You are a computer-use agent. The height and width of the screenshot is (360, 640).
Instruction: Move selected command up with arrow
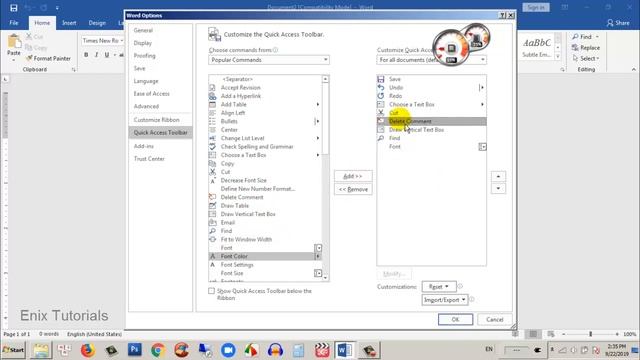498,176
